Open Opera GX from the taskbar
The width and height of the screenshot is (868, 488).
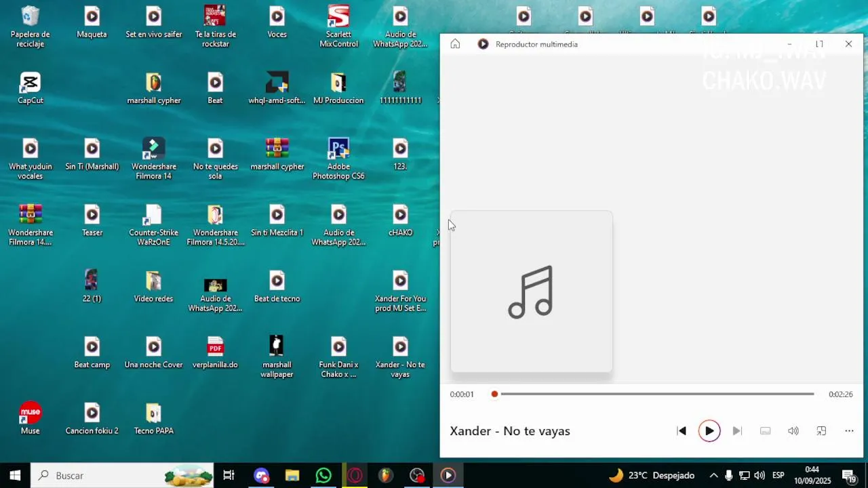(355, 475)
